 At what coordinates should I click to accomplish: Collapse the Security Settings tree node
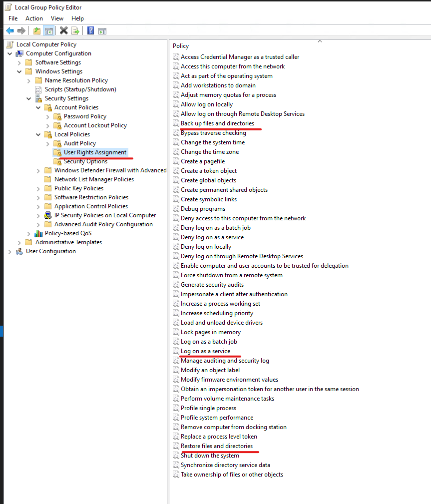click(x=29, y=98)
